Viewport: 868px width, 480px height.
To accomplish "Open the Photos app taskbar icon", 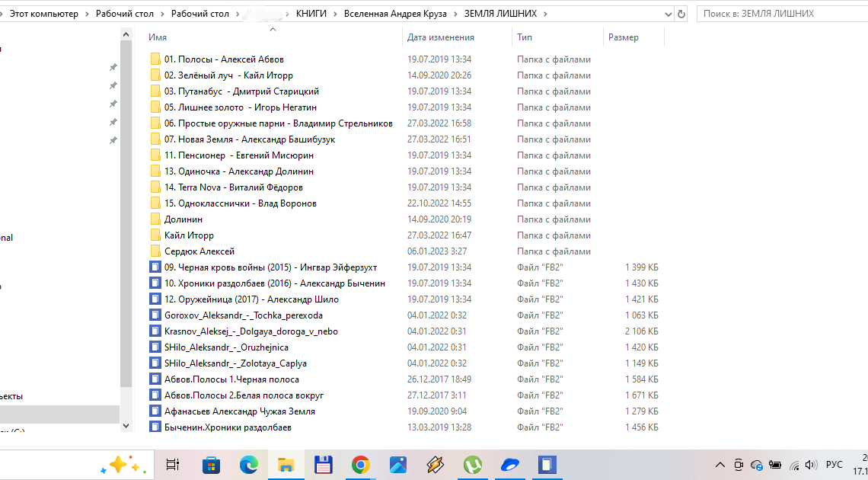I will click(398, 464).
